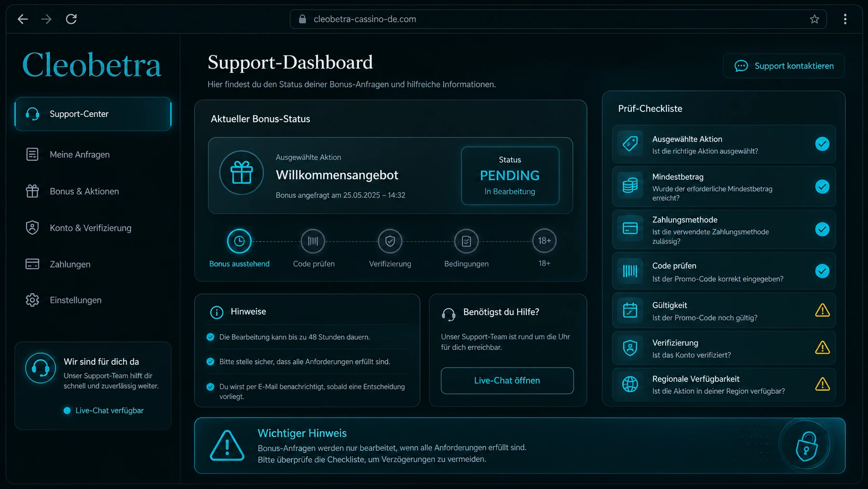This screenshot has width=868, height=489.
Task: Click the browser bookmark star icon
Action: (814, 19)
